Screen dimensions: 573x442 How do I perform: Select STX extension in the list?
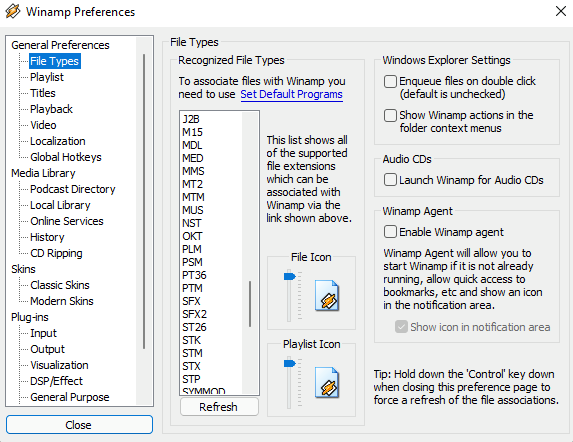(x=191, y=366)
